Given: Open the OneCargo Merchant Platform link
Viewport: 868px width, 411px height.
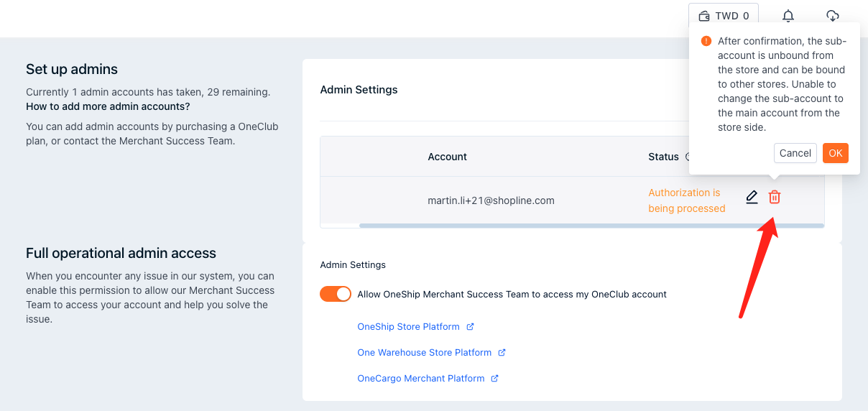Looking at the screenshot, I should [x=420, y=379].
